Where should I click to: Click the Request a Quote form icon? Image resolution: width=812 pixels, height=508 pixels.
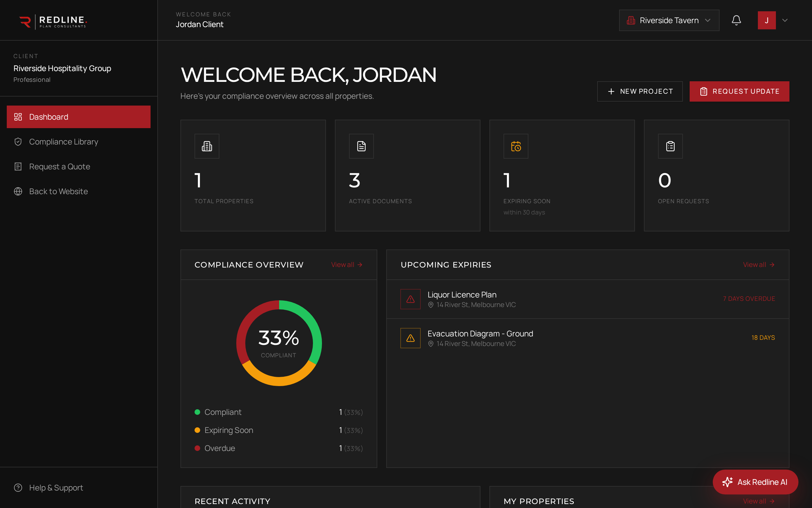(18, 167)
